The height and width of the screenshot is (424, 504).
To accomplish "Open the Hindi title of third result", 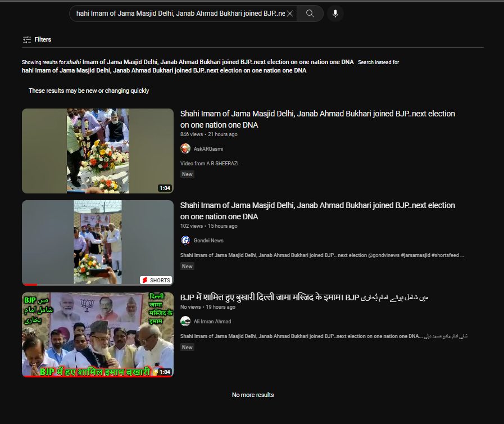I will tap(304, 297).
